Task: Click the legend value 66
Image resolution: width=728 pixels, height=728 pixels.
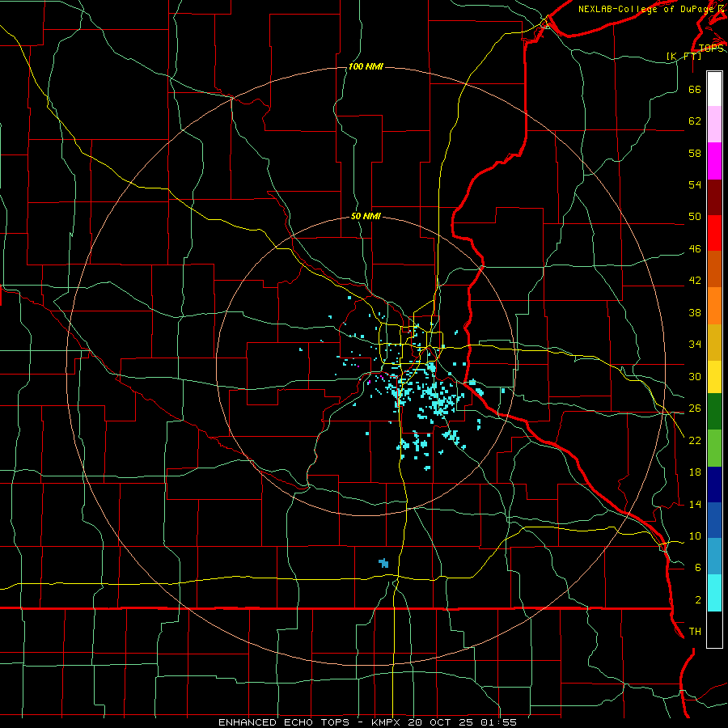Action: [x=695, y=89]
